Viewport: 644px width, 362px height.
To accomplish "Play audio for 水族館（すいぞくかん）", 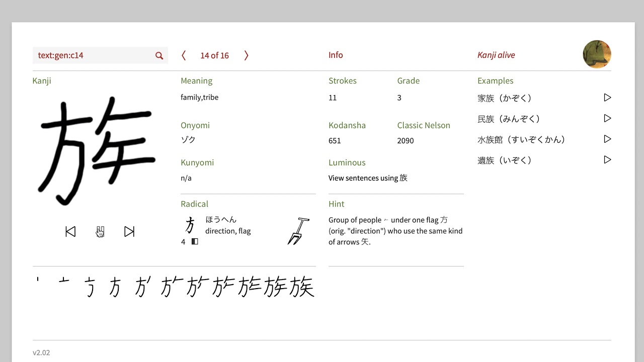I will tap(607, 139).
